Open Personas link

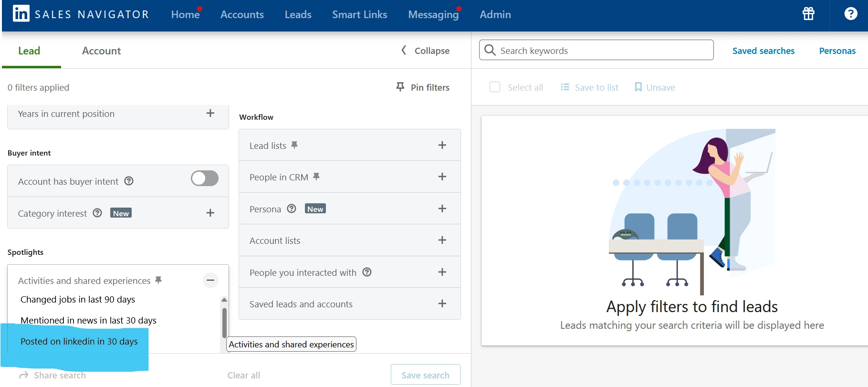[837, 51]
